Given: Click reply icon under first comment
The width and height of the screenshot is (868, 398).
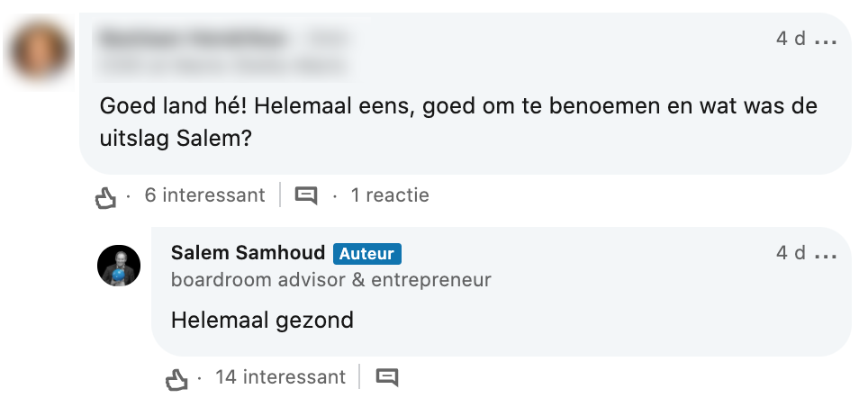Looking at the screenshot, I should click(306, 195).
